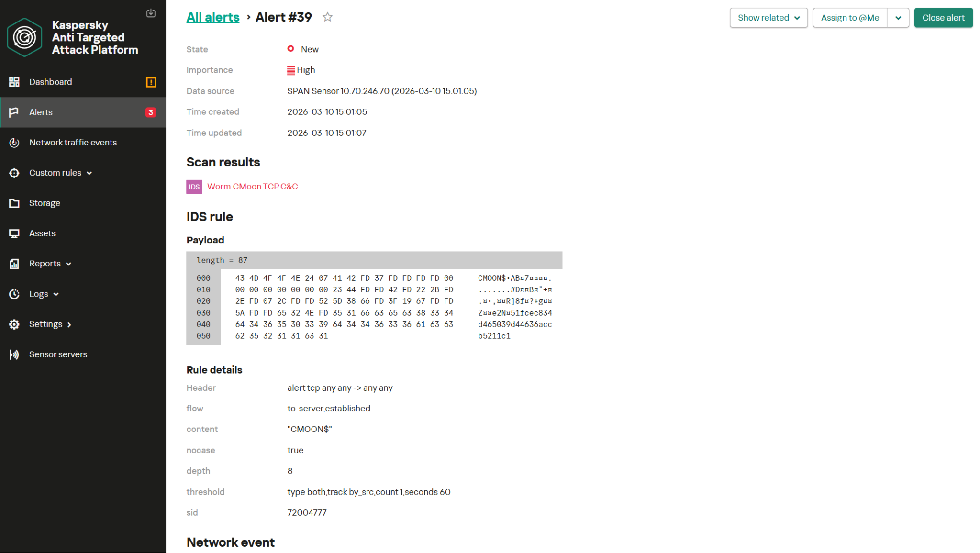
Task: Open the Show related dropdown
Action: tap(768, 18)
